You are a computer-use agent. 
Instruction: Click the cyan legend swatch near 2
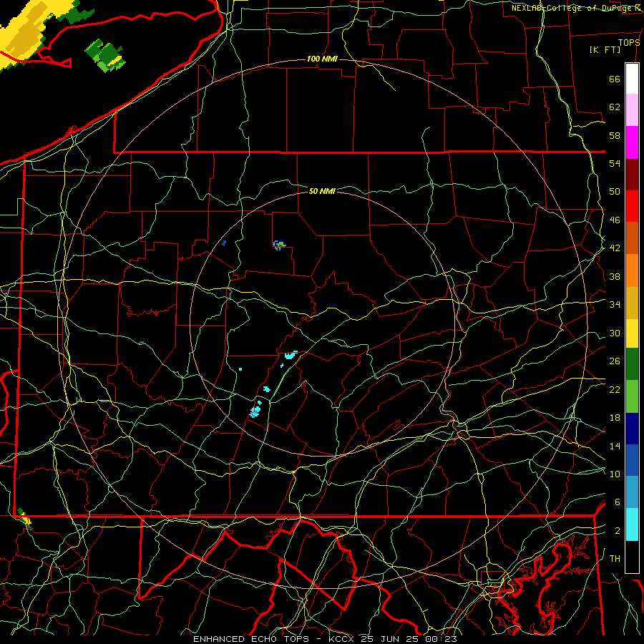(x=632, y=525)
